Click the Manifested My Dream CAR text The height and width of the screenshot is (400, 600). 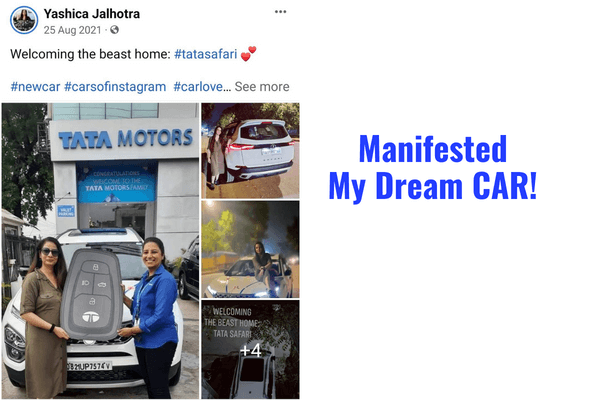click(433, 167)
